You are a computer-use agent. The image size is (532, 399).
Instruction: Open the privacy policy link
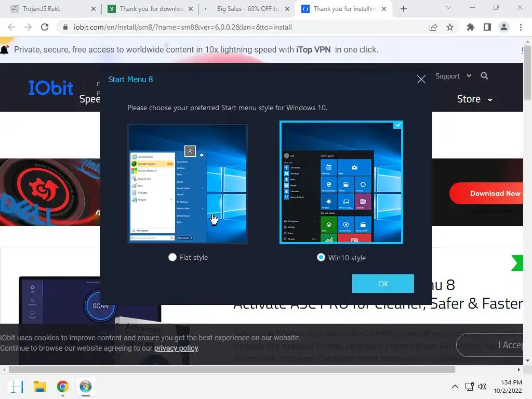pyautogui.click(x=176, y=348)
